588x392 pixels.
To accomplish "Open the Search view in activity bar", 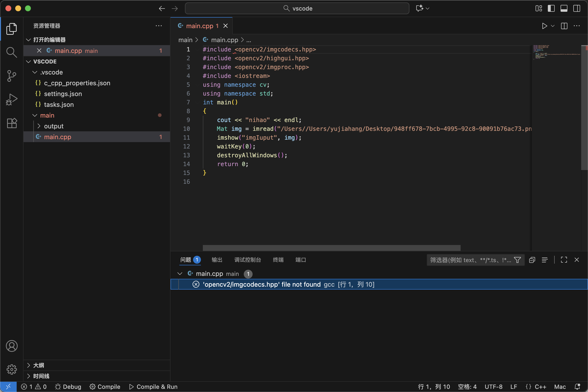I will pos(12,52).
